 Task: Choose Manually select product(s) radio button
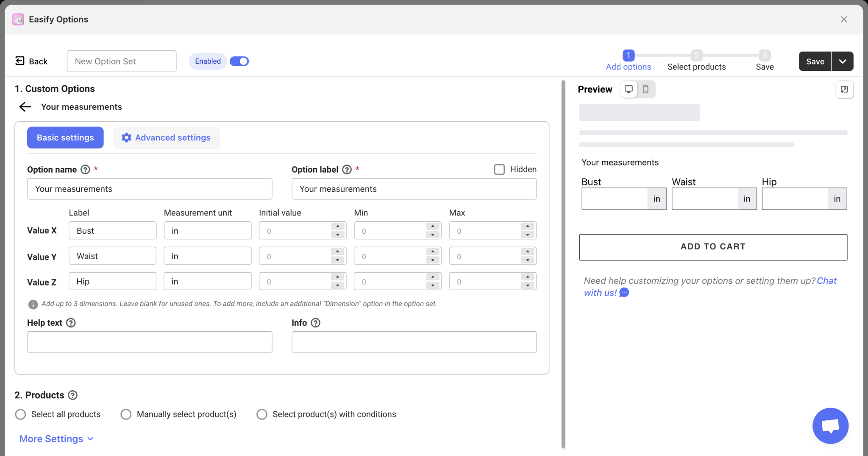pos(126,414)
